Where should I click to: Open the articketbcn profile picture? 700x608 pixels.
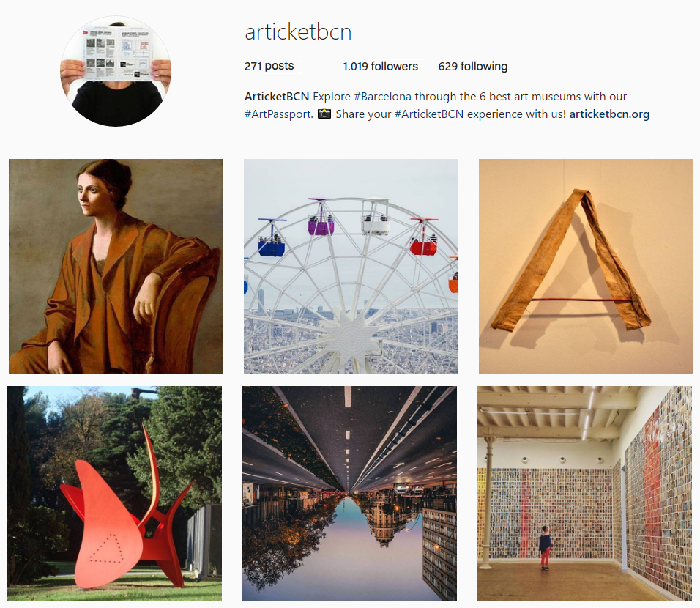point(116,72)
